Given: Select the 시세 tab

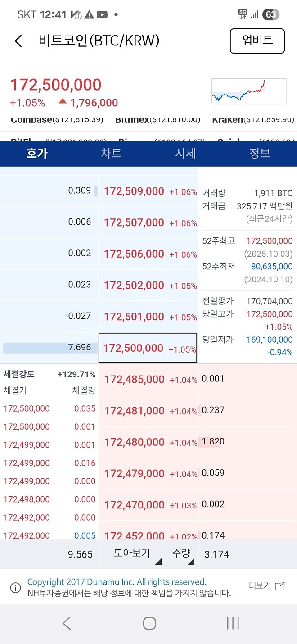Looking at the screenshot, I should point(186,153).
